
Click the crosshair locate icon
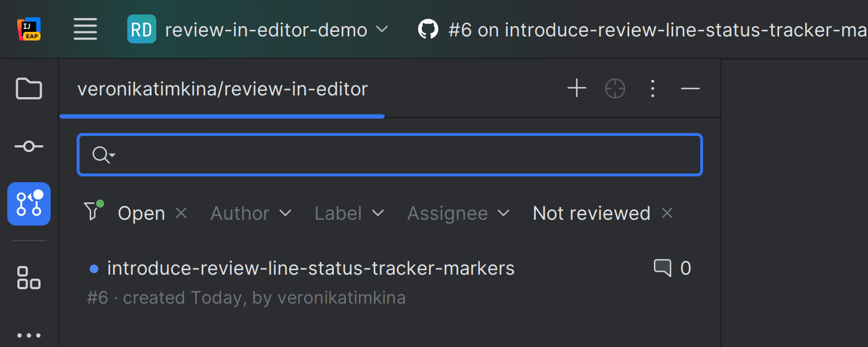(615, 89)
